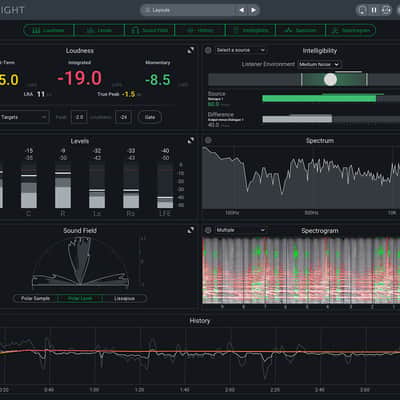This screenshot has height=400, width=400.
Task: Click the True Peak value -1.5
Action: coord(129,94)
